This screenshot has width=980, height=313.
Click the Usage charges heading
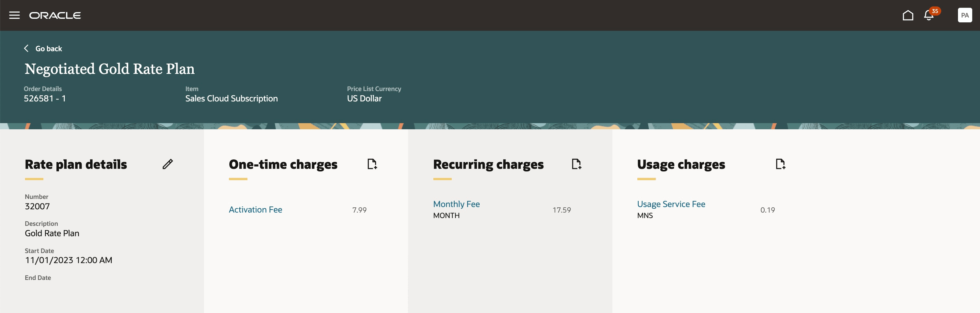tap(681, 165)
